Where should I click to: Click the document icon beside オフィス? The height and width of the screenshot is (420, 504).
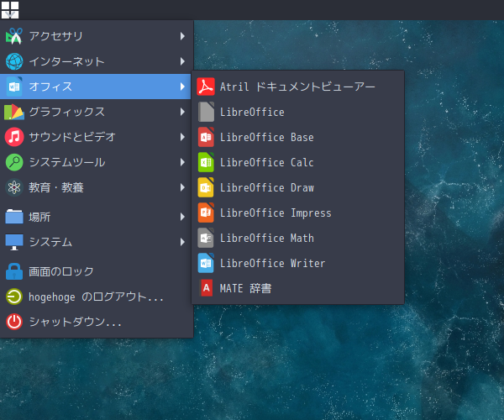point(14,87)
